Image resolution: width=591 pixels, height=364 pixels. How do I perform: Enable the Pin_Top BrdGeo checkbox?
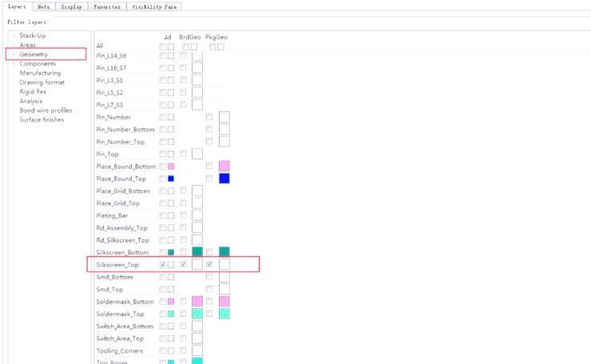click(184, 154)
